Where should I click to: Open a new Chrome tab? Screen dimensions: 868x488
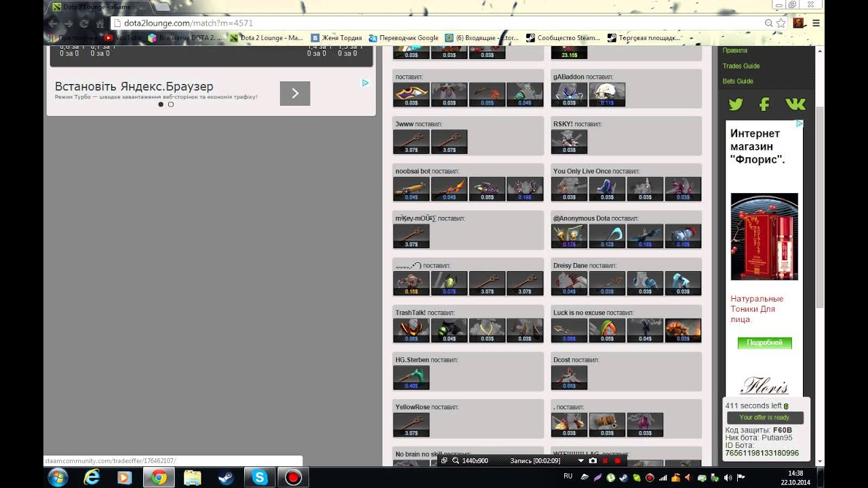[163, 7]
